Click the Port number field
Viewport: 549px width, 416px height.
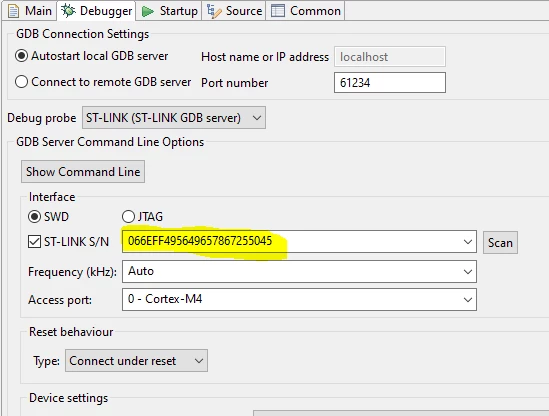click(x=390, y=83)
